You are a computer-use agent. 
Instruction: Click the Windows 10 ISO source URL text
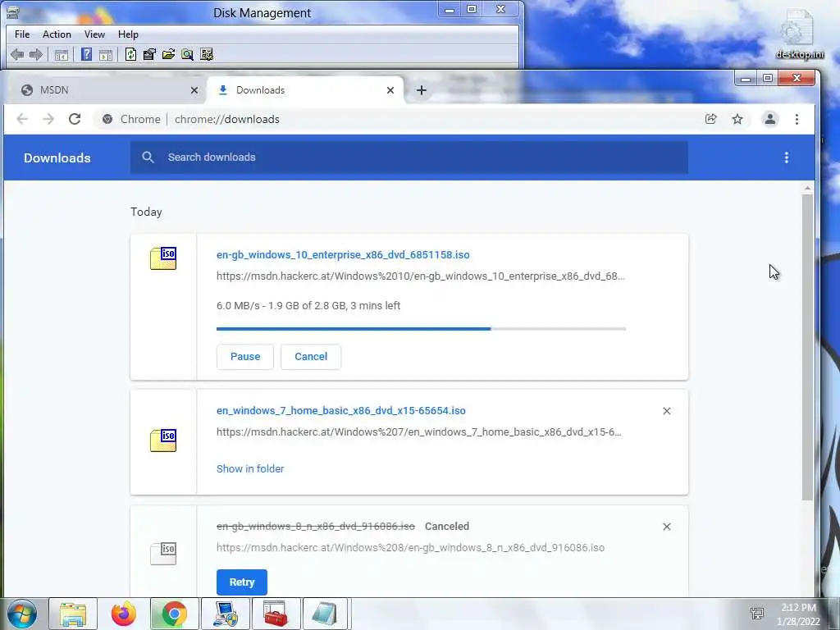(x=421, y=276)
